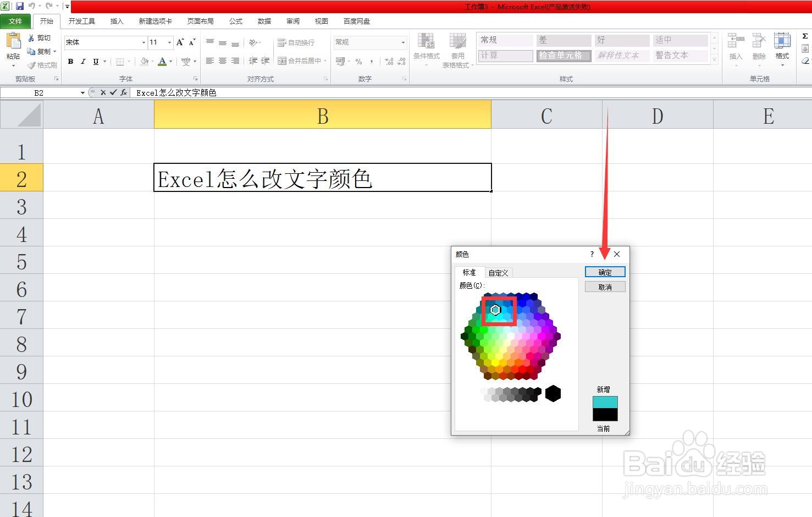Pick the highlighted cyan color swatch

point(495,310)
